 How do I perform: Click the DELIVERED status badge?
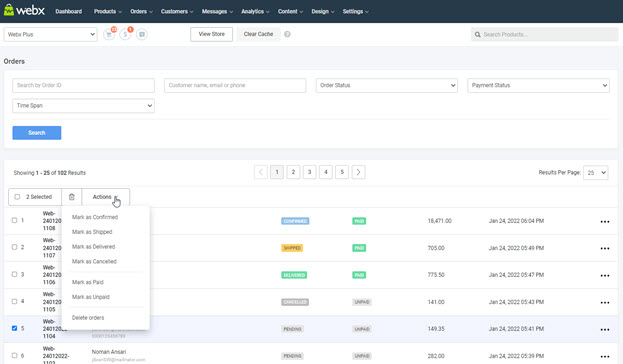tap(294, 275)
